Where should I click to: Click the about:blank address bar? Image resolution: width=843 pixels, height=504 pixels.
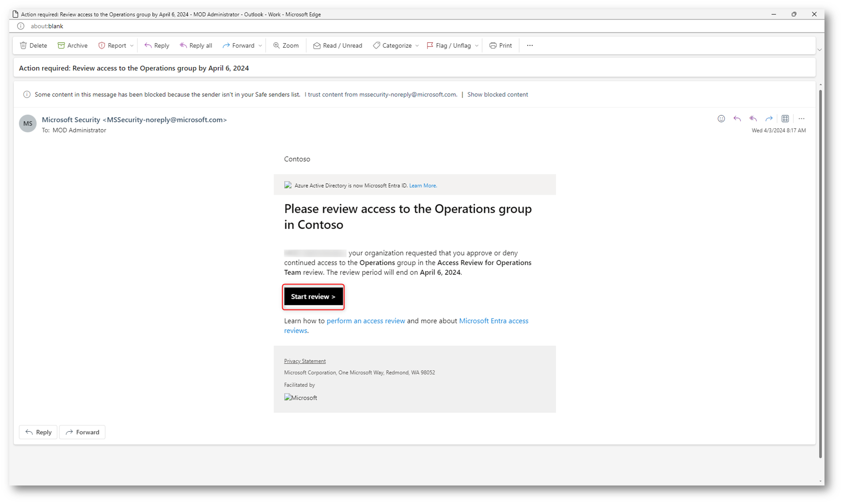tap(47, 26)
